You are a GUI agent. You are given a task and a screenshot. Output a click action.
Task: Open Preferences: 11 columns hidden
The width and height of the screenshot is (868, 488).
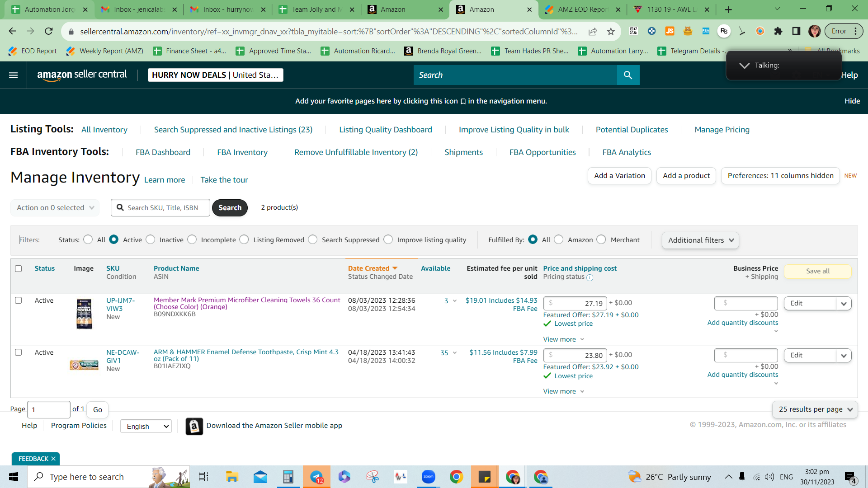coord(780,176)
